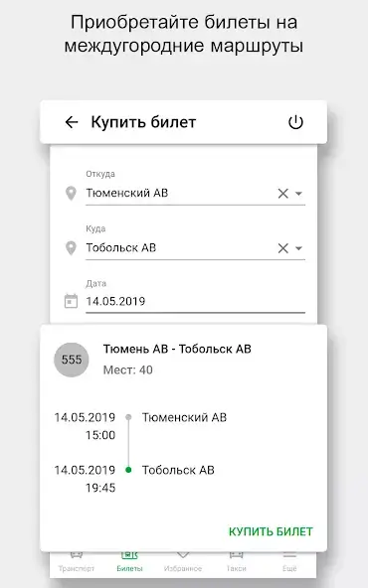Open the Такси tab

click(236, 562)
